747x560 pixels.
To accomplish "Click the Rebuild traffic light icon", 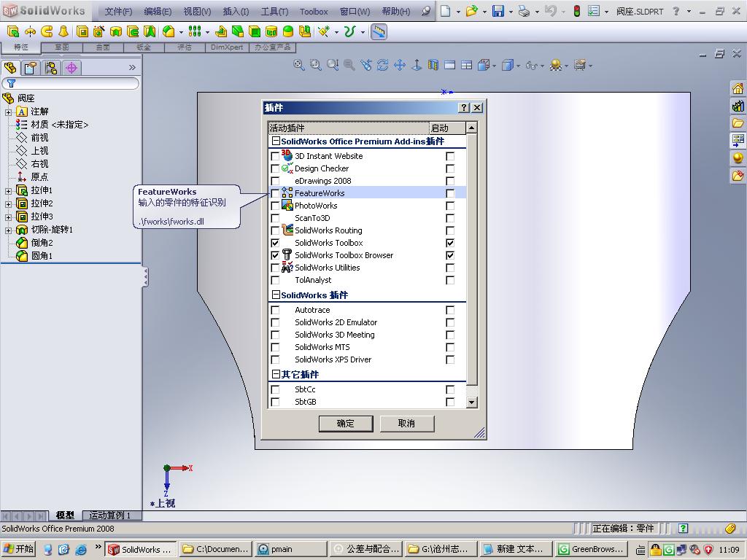I will (576, 11).
